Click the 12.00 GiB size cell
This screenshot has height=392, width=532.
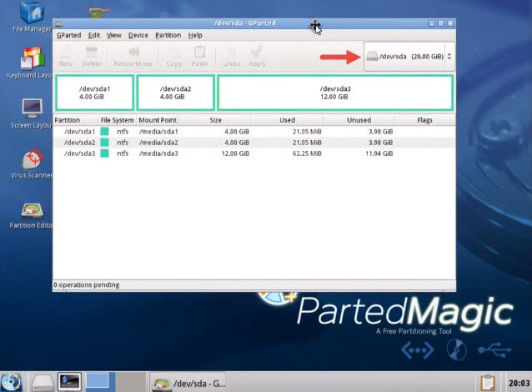(x=235, y=153)
